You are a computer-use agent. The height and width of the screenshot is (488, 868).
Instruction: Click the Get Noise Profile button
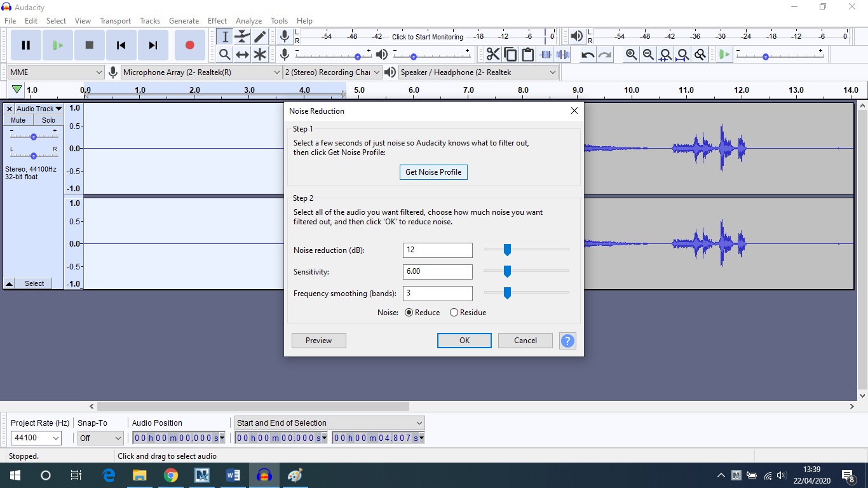(x=433, y=172)
